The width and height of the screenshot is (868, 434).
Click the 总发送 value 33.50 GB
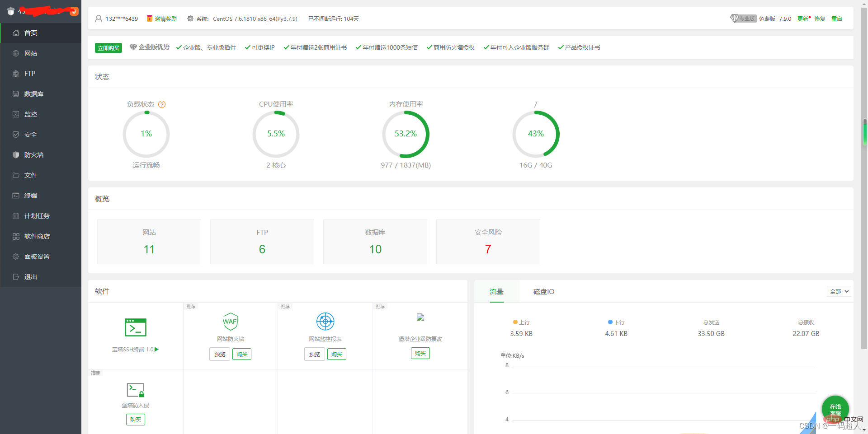(x=711, y=334)
